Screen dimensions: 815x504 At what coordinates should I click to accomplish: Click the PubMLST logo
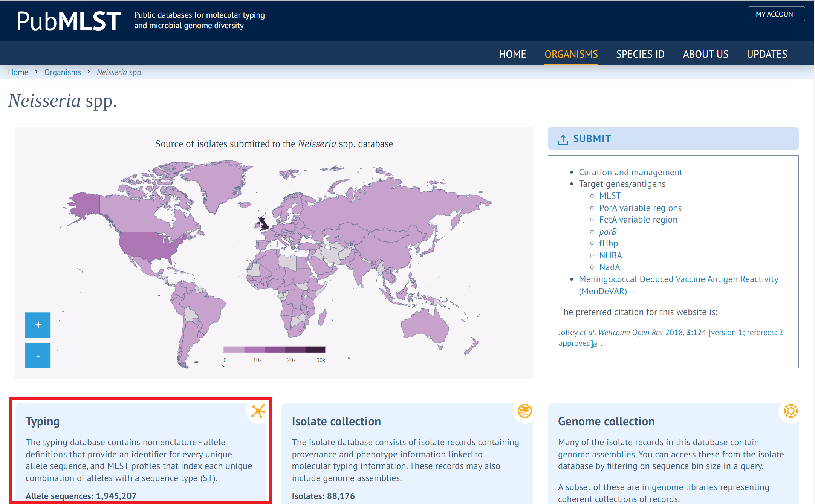point(69,21)
